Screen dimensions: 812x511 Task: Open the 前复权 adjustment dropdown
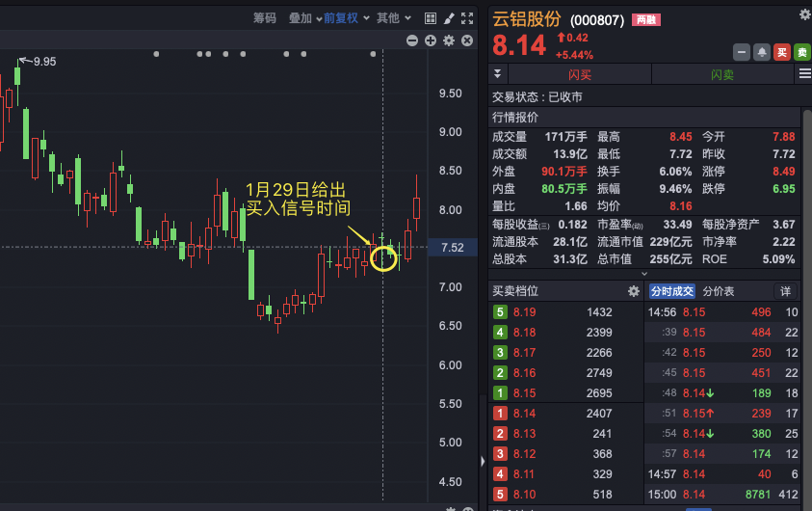coord(347,18)
